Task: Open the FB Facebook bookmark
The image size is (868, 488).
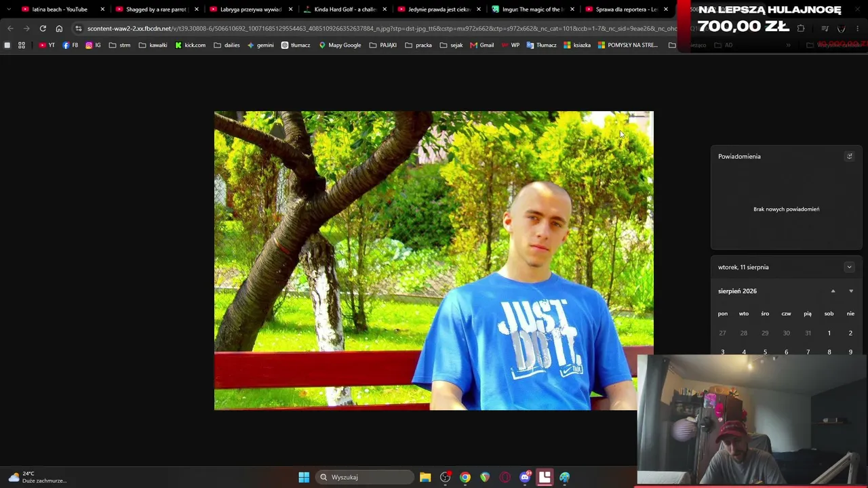Action: tap(70, 45)
